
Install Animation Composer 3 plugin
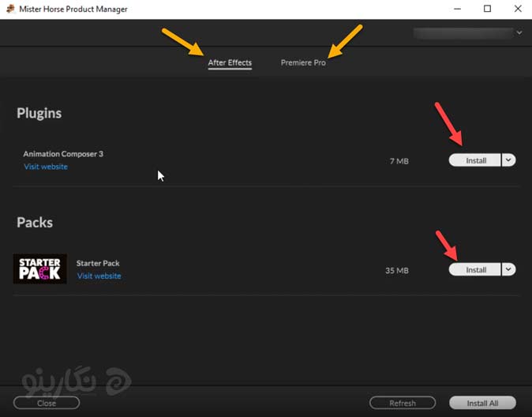[x=474, y=160]
